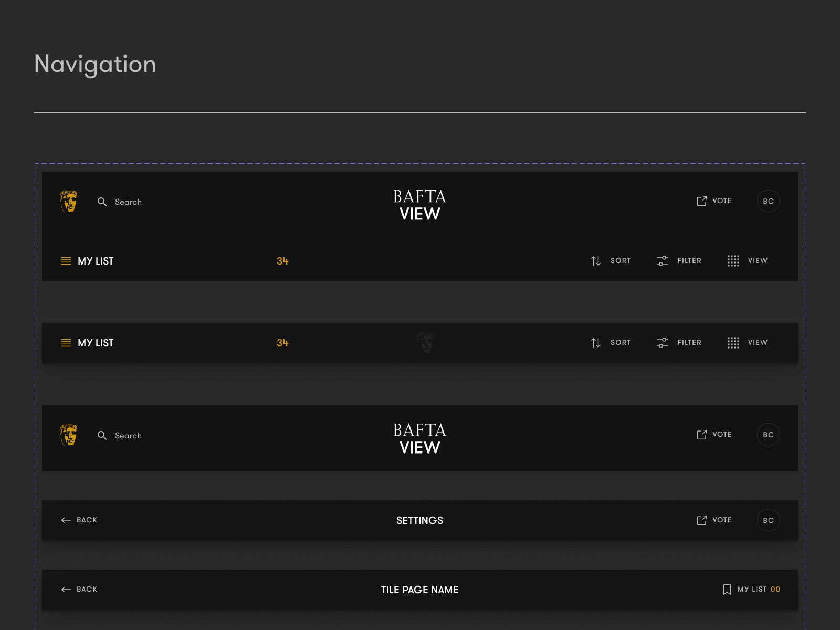Click the BAFTA View logo in topmost header

click(419, 205)
